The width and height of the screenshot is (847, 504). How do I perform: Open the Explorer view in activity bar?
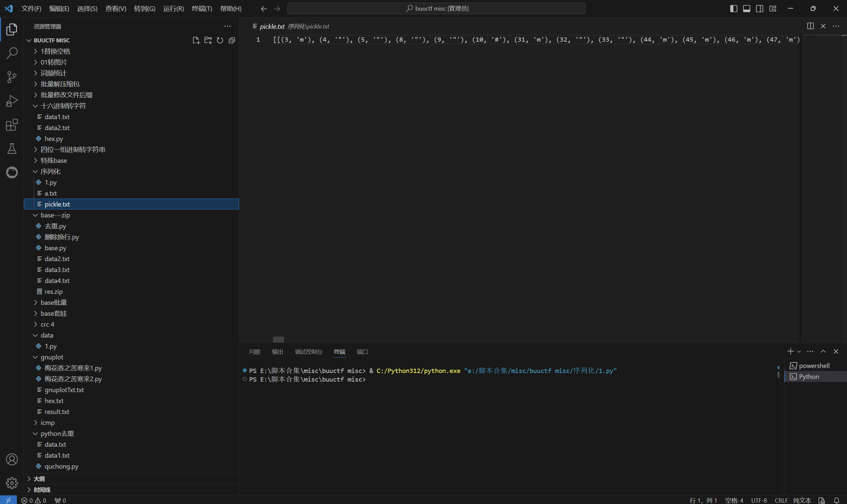12,29
